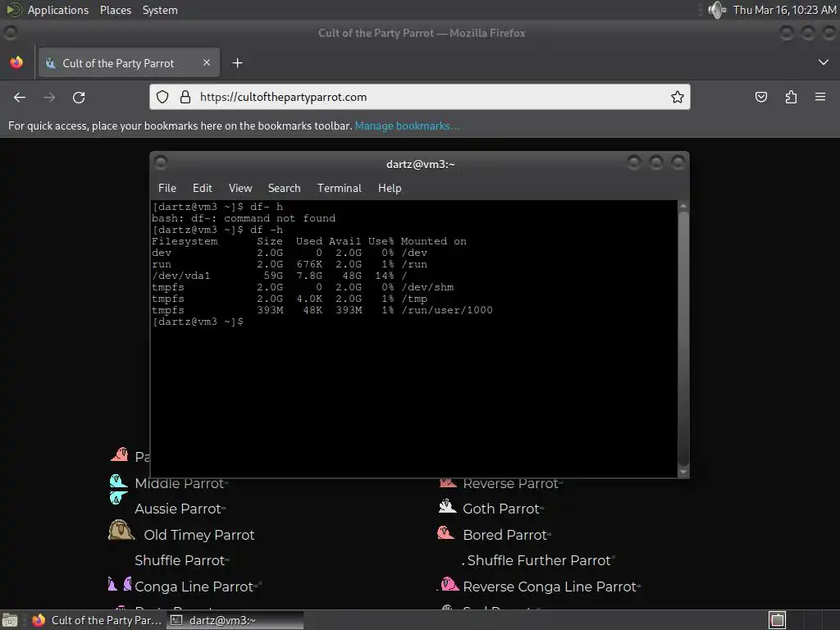Open the Places menu in top panel
Screen dimensions: 840x630
[x=116, y=10]
